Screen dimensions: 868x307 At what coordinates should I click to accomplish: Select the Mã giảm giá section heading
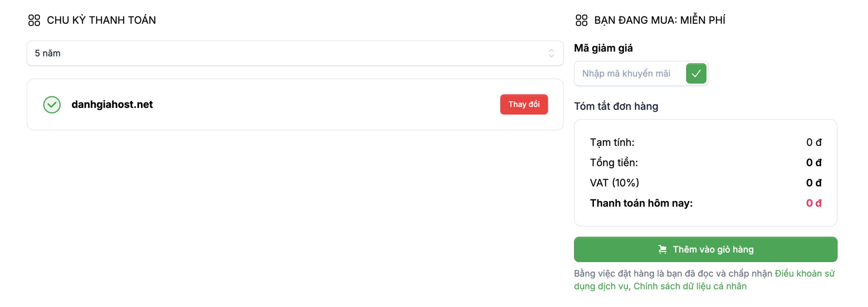604,48
